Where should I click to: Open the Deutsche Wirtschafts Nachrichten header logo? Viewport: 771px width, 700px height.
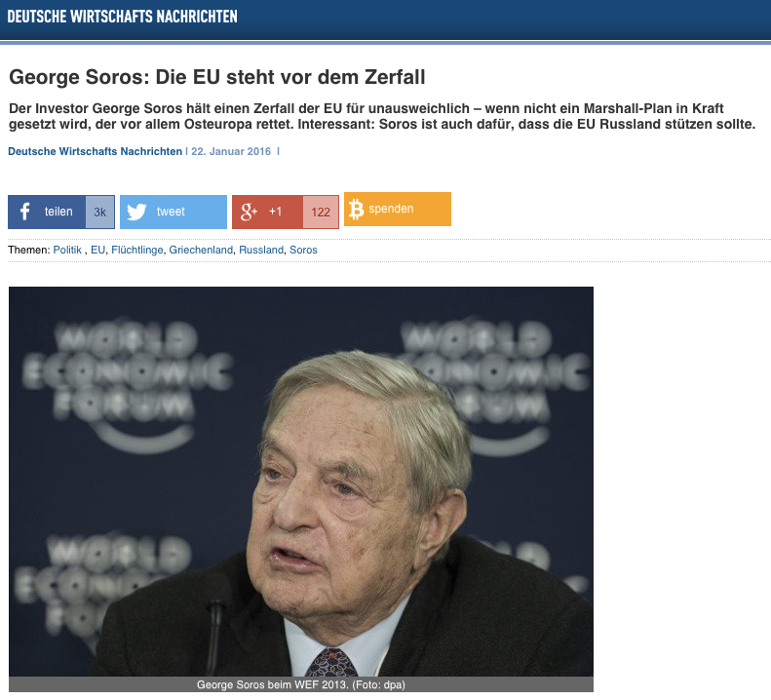tap(123, 17)
